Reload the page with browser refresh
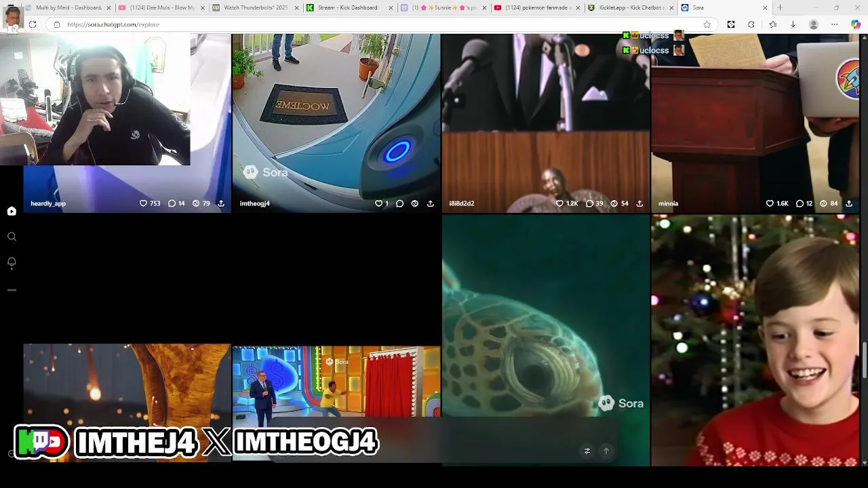 click(32, 24)
